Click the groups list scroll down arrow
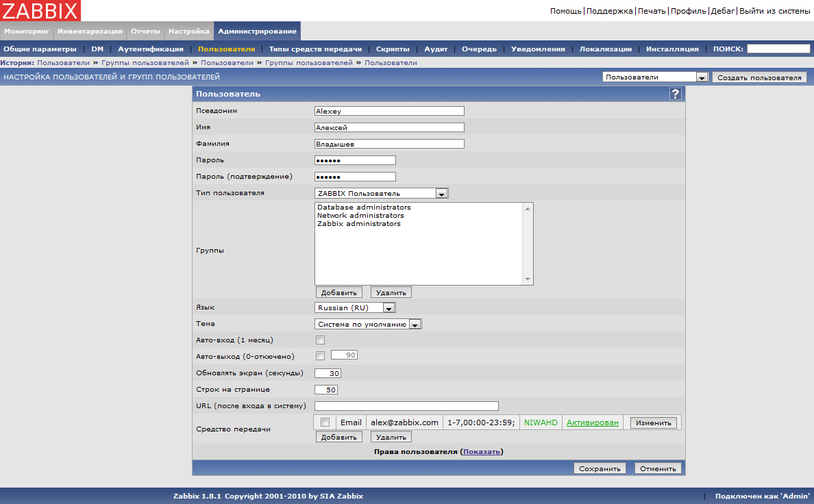Screen dimensions: 814x504 (x=528, y=279)
